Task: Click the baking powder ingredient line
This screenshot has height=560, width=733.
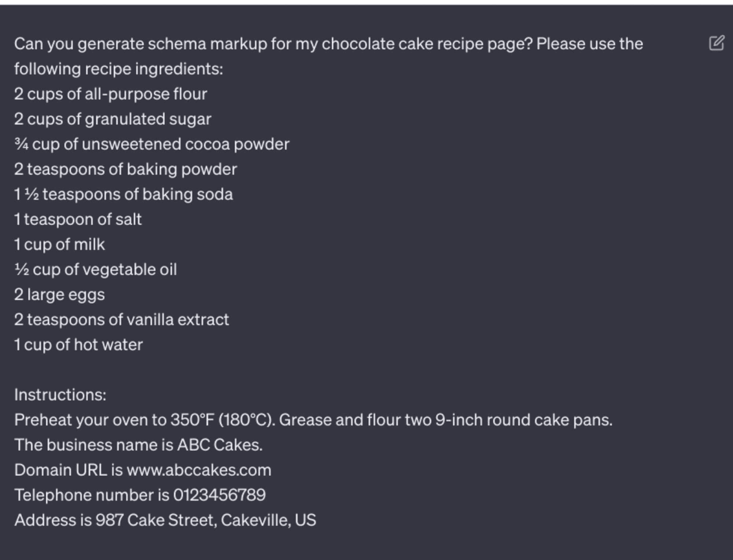Action: [x=126, y=170]
